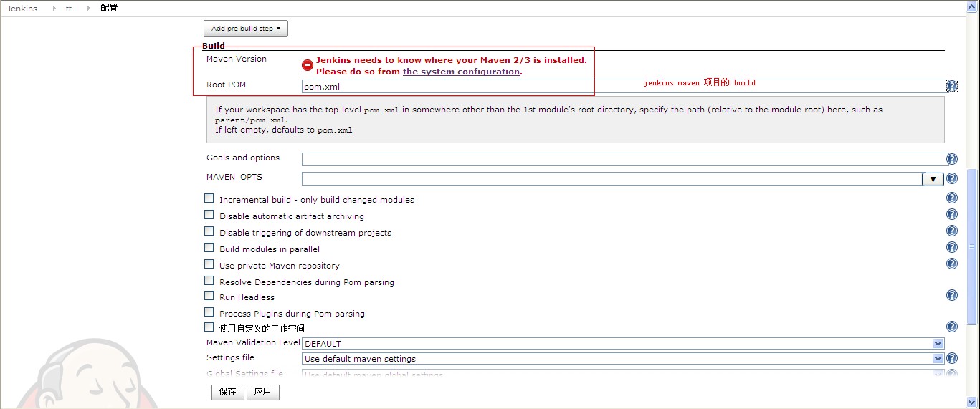Show help for Use private Maven repository
The width and height of the screenshot is (980, 409).
952,264
